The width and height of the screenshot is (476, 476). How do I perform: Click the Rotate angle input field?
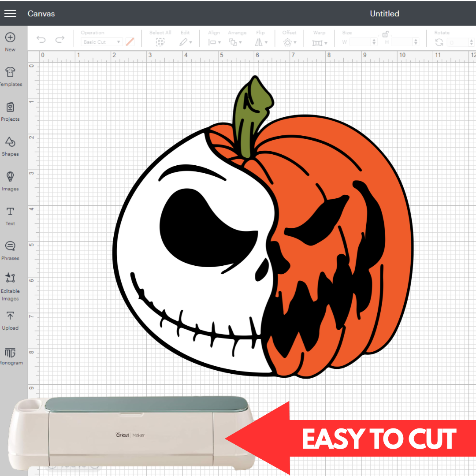pos(457,42)
